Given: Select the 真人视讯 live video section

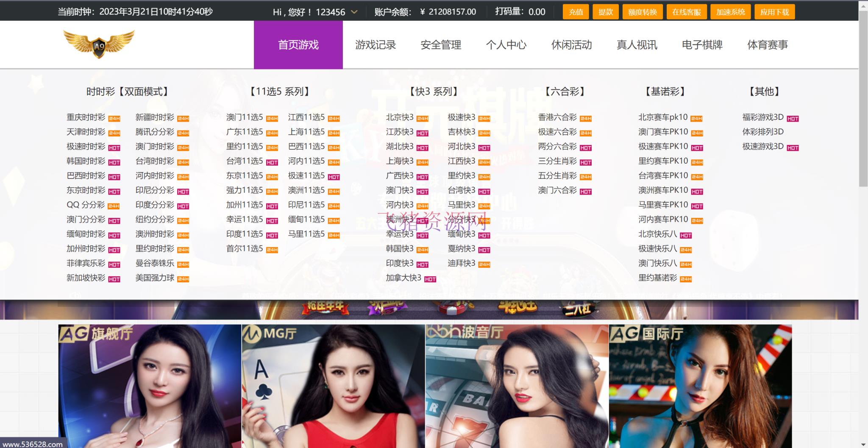Looking at the screenshot, I should tap(637, 45).
